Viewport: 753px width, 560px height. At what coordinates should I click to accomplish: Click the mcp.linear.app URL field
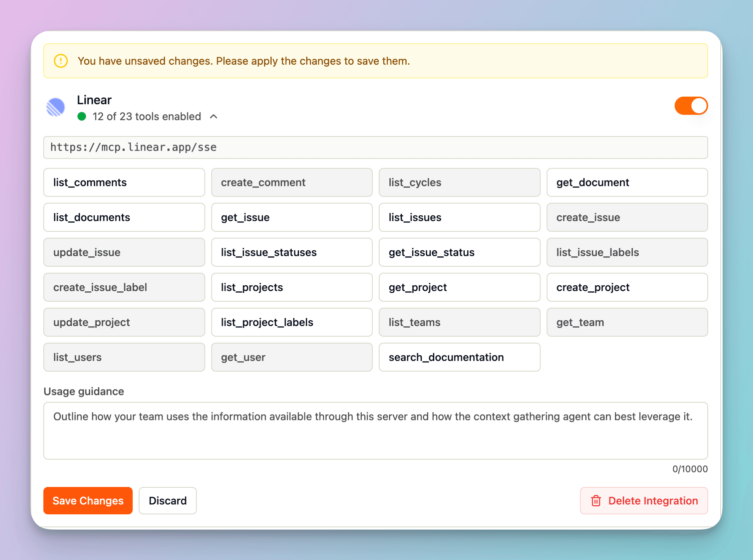[375, 148]
